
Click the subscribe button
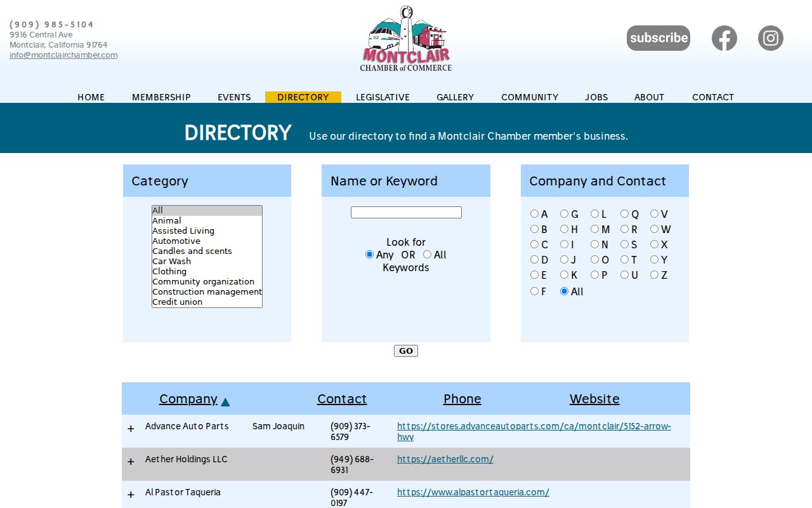[x=658, y=38]
